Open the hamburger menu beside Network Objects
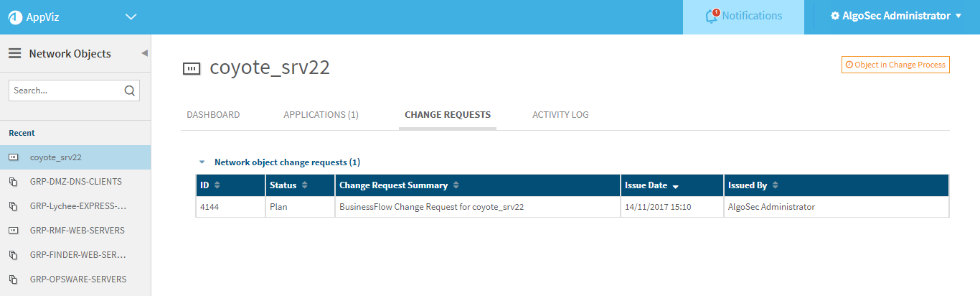Viewport: 980px width, 296px height. [14, 53]
